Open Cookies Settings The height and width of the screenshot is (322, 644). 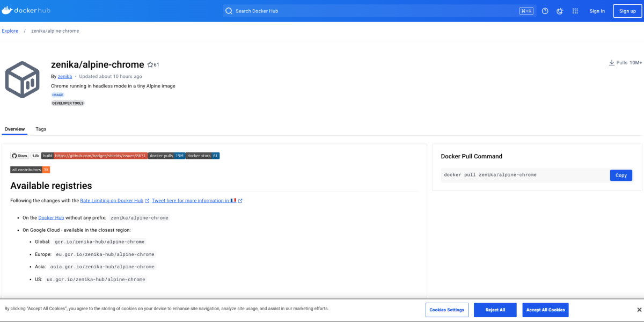click(x=447, y=310)
